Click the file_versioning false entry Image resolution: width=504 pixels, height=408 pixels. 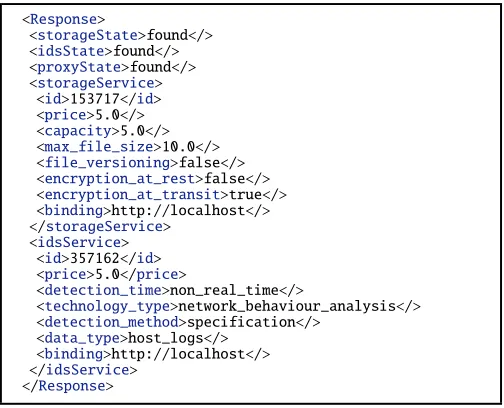tap(141, 163)
